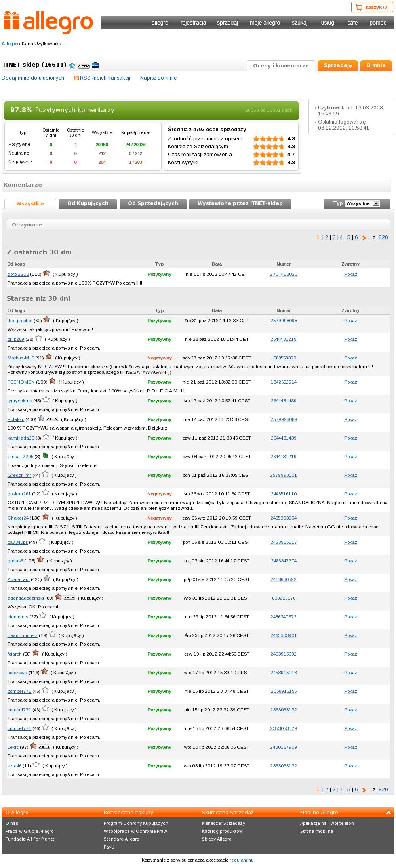This screenshot has height=868, width=396.
Task: Open auction number 1688558390
Action: point(284,358)
